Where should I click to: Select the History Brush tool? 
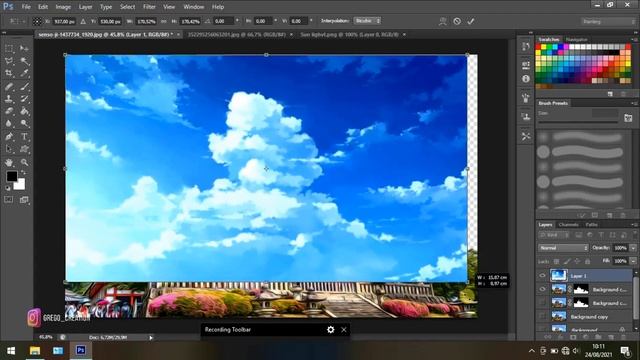24,98
